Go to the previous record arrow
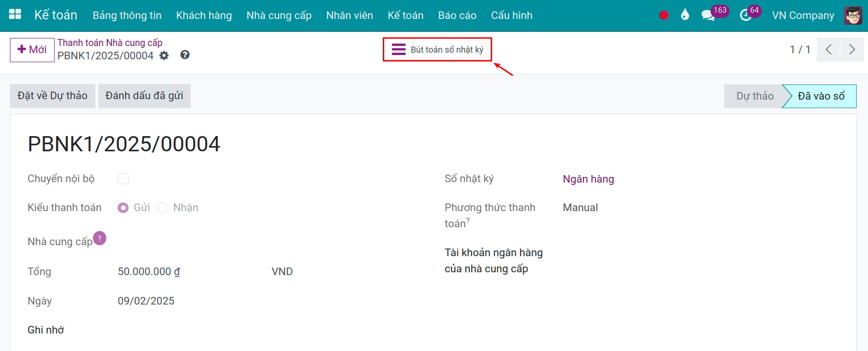868x351 pixels. 829,49
